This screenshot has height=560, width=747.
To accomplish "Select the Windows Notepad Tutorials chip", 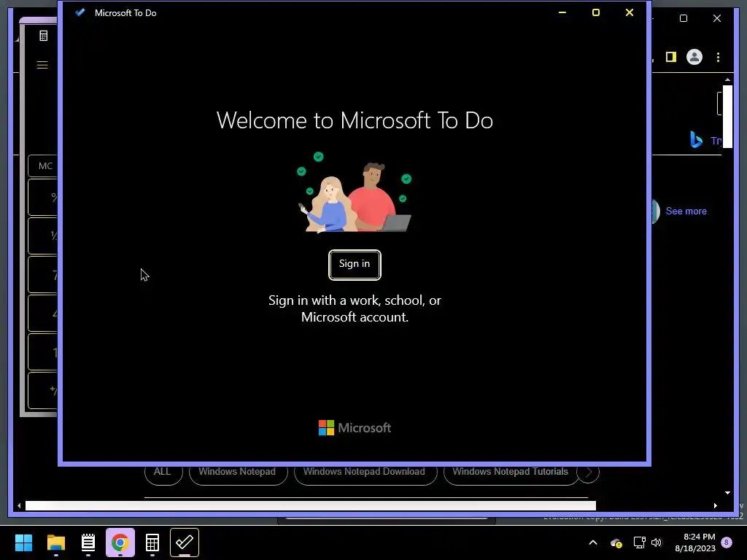I will click(x=511, y=474).
